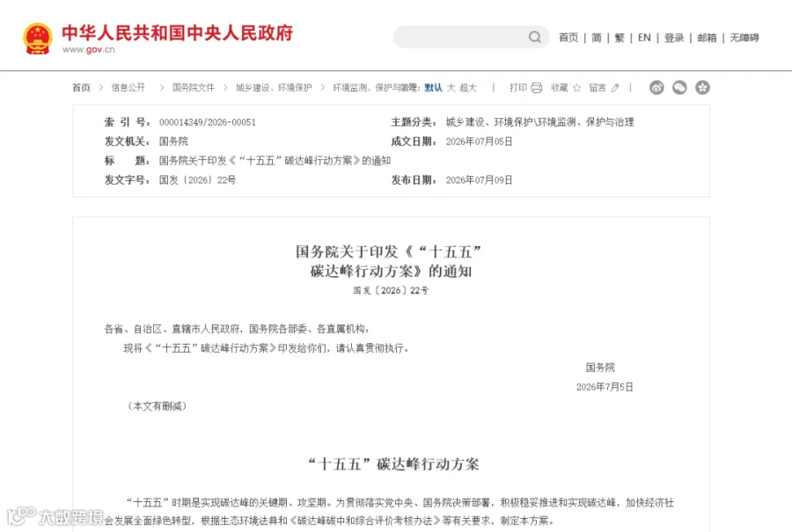Switch to traditional Chinese 繁
This screenshot has width=792, height=532.
[x=620, y=37]
